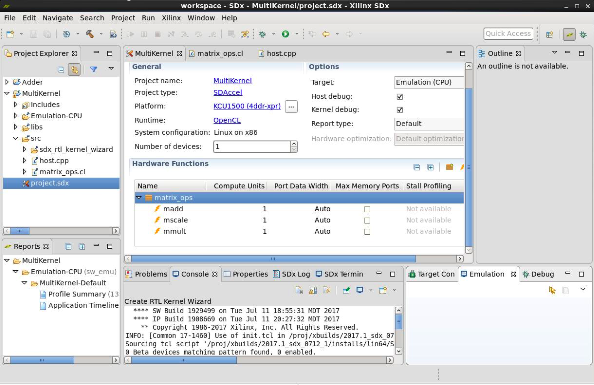This screenshot has height=385, width=594.
Task: Expand the Adder project tree node
Action: (7, 82)
